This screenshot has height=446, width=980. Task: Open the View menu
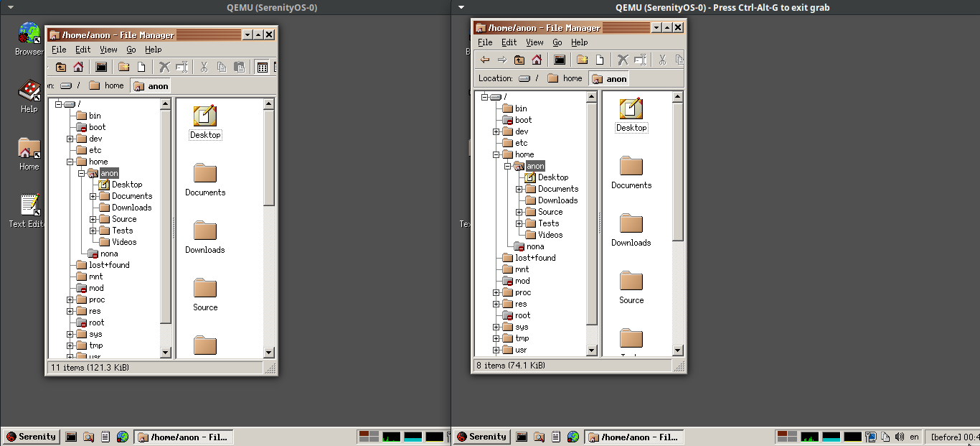pyautogui.click(x=535, y=42)
